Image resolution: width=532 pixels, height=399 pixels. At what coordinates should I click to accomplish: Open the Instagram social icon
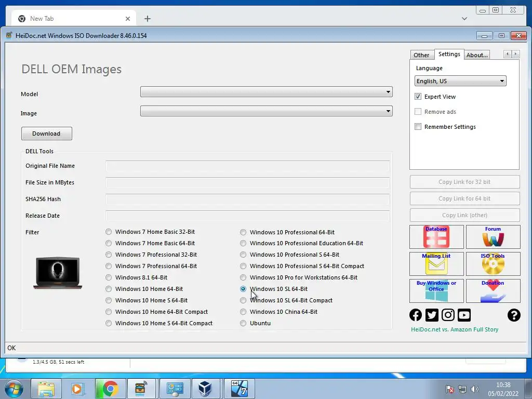(448, 315)
